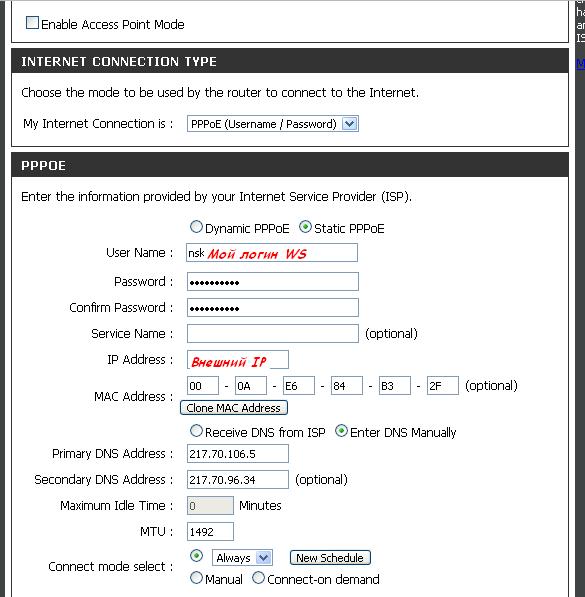Click the Primary DNS Address field

pos(238,454)
